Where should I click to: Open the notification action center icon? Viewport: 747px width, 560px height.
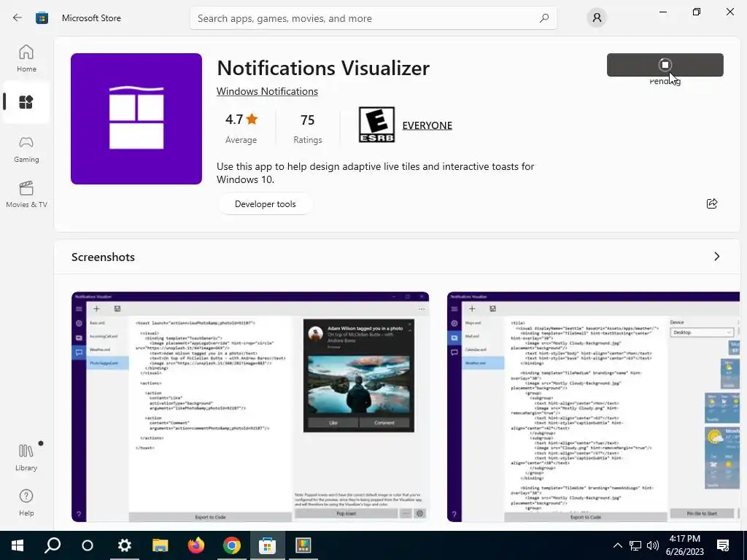723,545
